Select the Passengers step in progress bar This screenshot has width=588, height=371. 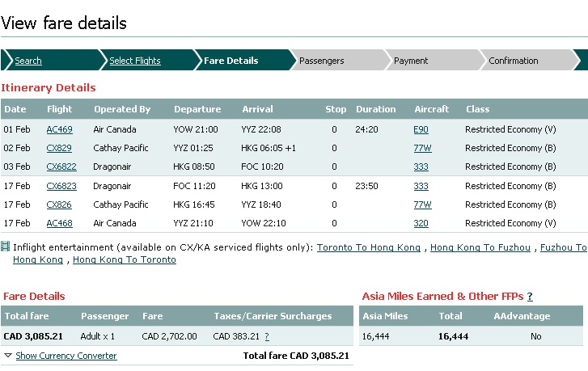(321, 61)
